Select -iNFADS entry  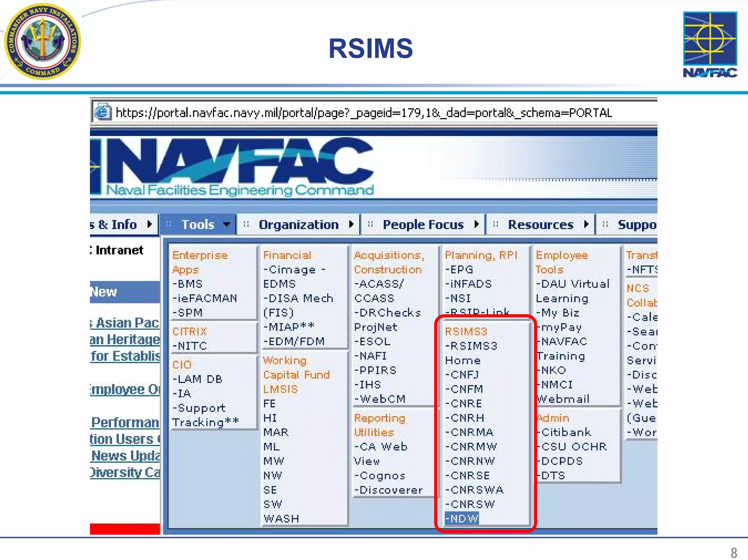[469, 284]
